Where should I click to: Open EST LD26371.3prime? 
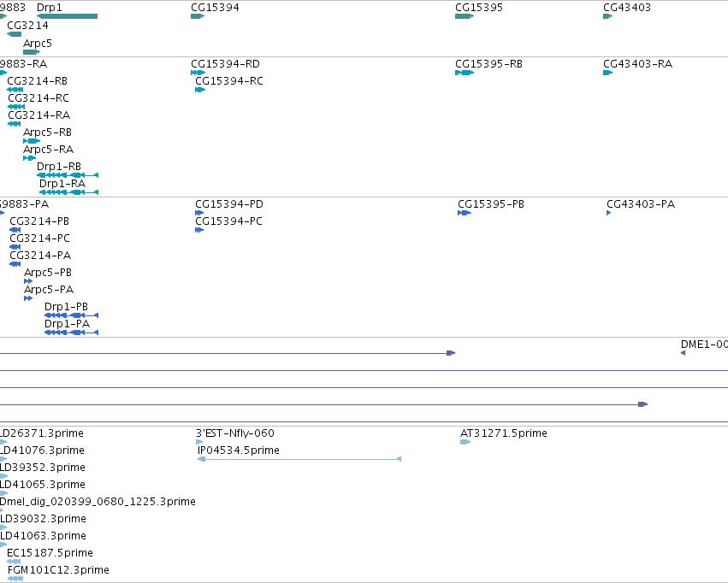[x=42, y=433]
